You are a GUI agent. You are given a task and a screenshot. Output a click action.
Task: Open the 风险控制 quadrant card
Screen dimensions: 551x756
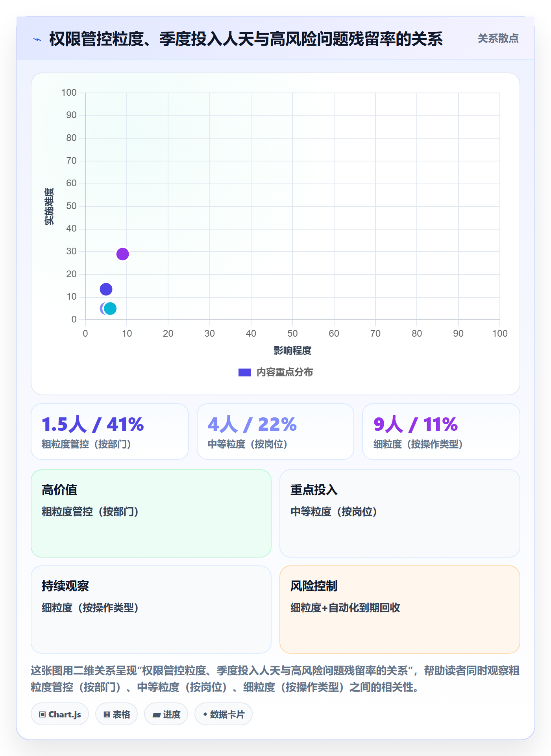tap(399, 610)
